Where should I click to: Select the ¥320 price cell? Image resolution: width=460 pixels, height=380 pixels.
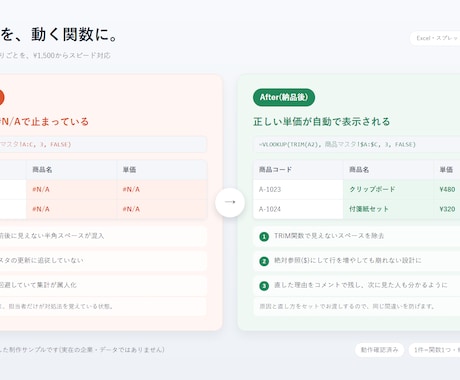(x=447, y=209)
